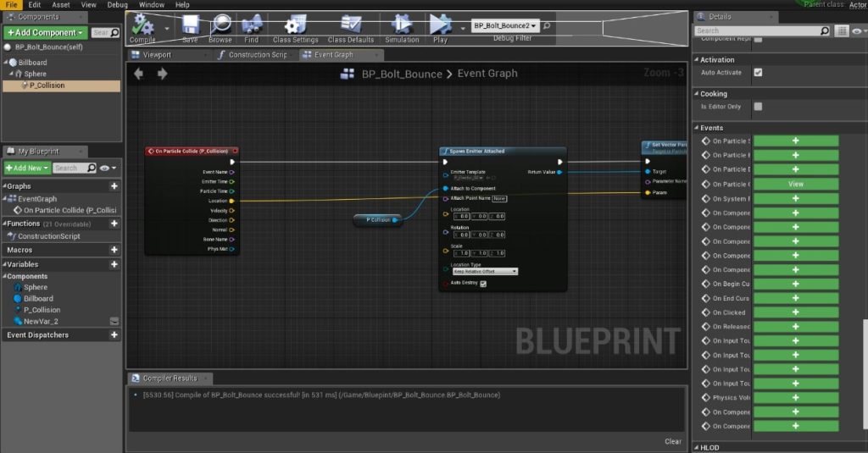Image resolution: width=868 pixels, height=453 pixels.
Task: Add a new graph with the Graphs plus
Action: 114,186
